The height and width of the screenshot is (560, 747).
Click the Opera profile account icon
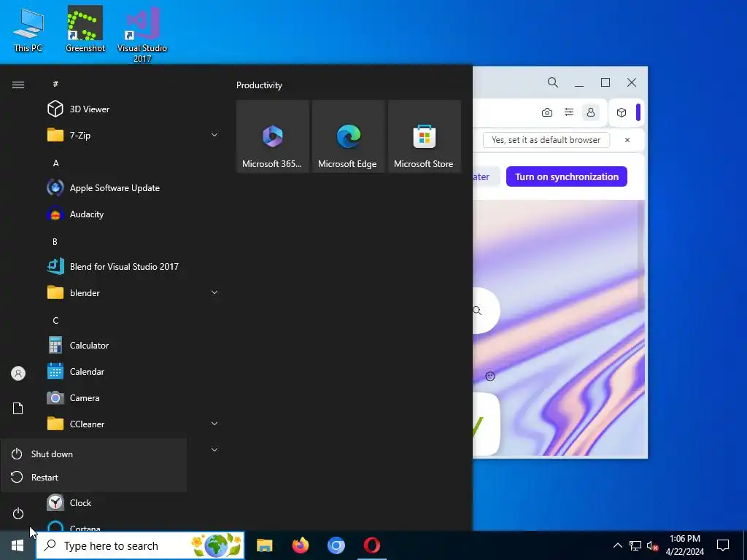point(591,112)
